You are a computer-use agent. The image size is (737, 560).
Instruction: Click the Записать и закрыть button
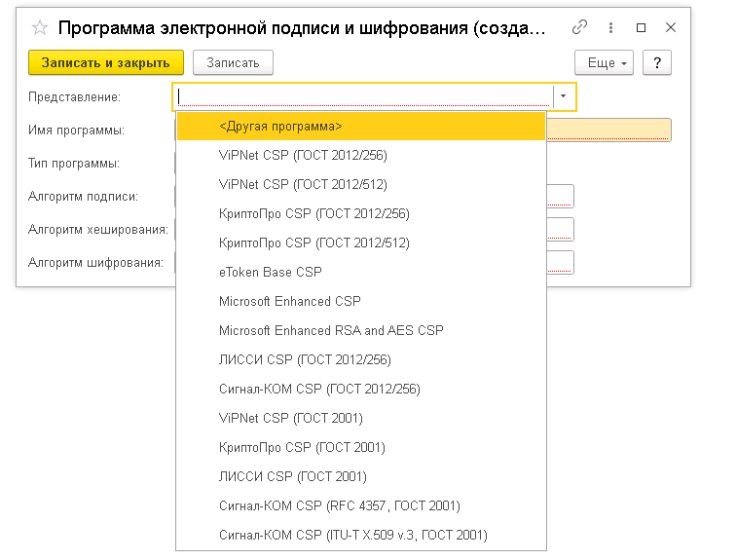tap(106, 62)
